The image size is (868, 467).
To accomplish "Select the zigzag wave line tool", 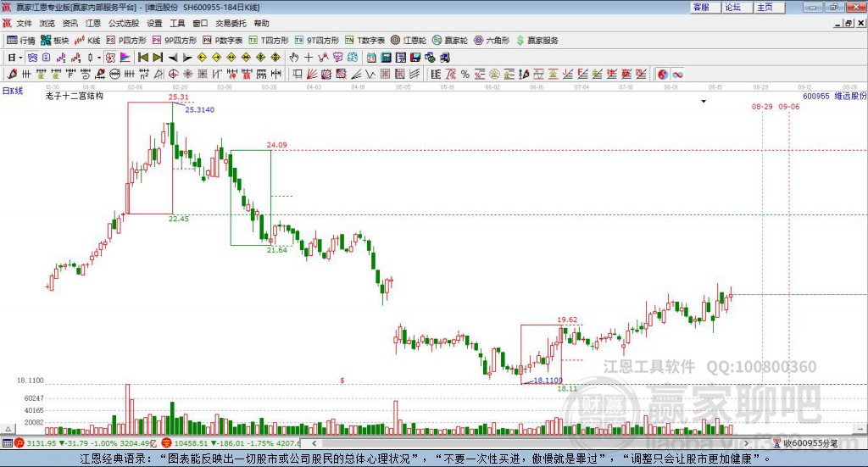I will click(370, 74).
